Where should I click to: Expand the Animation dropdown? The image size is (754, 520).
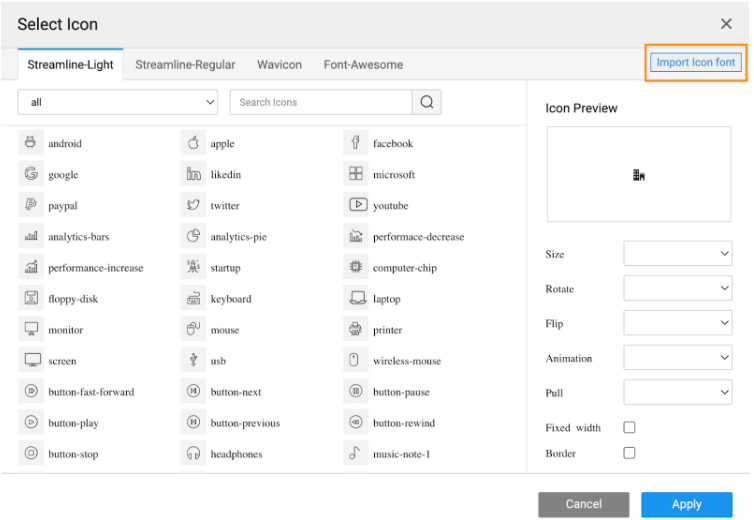[679, 357]
